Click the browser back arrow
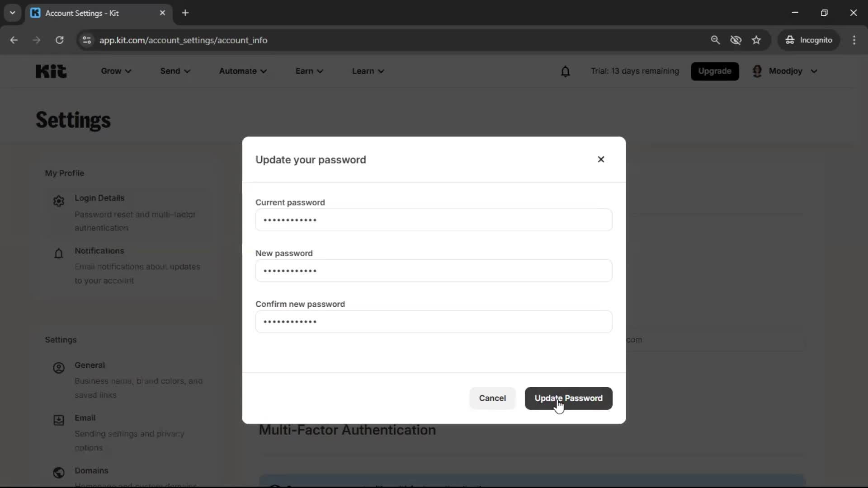Screen dimensions: 868x488 point(14,40)
